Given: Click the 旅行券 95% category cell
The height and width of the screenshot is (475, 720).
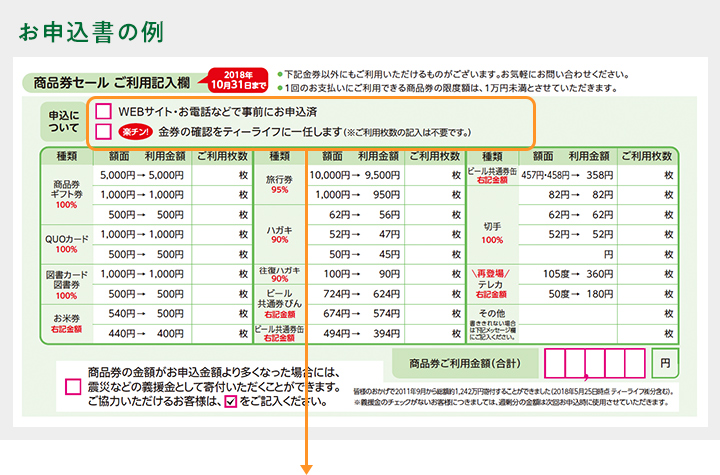Looking at the screenshot, I should [x=280, y=185].
